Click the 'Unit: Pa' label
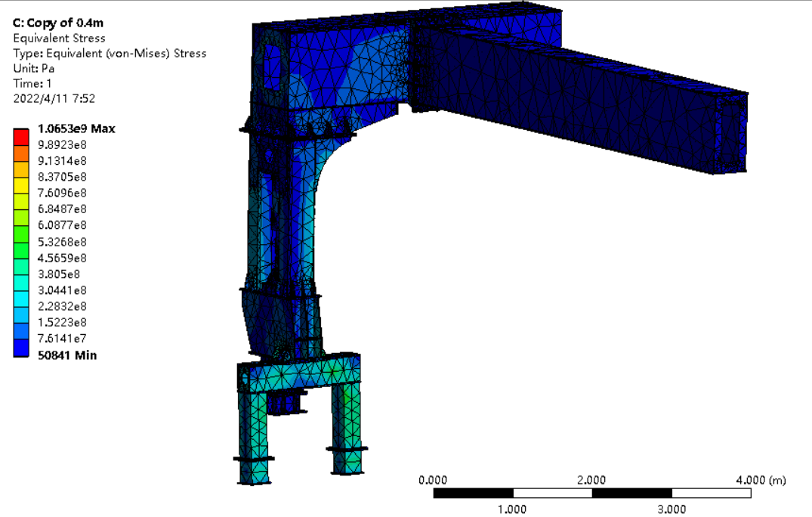Screen dimensions: 812x517 click(x=34, y=68)
